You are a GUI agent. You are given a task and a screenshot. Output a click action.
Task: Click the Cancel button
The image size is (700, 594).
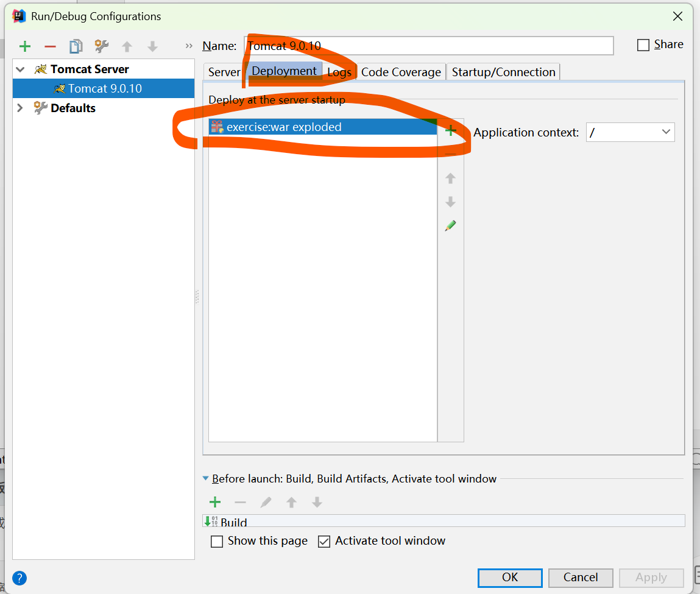coord(581,578)
